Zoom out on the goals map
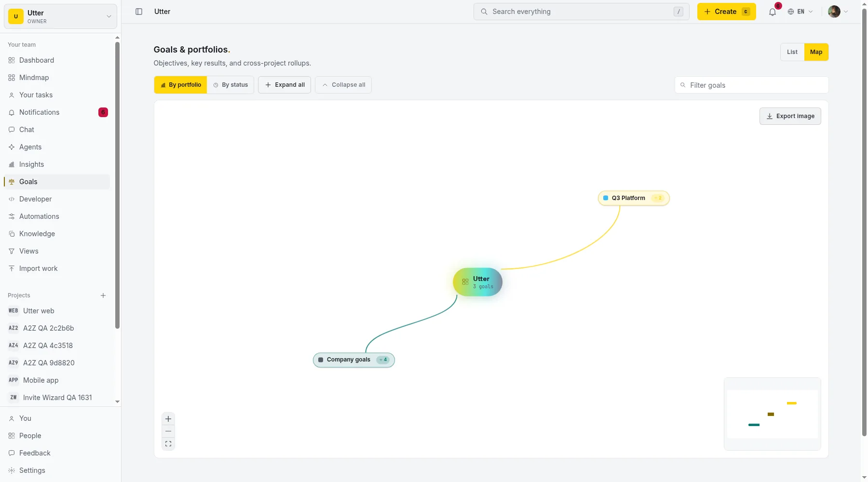Screen dimensions: 868x482 168,431
